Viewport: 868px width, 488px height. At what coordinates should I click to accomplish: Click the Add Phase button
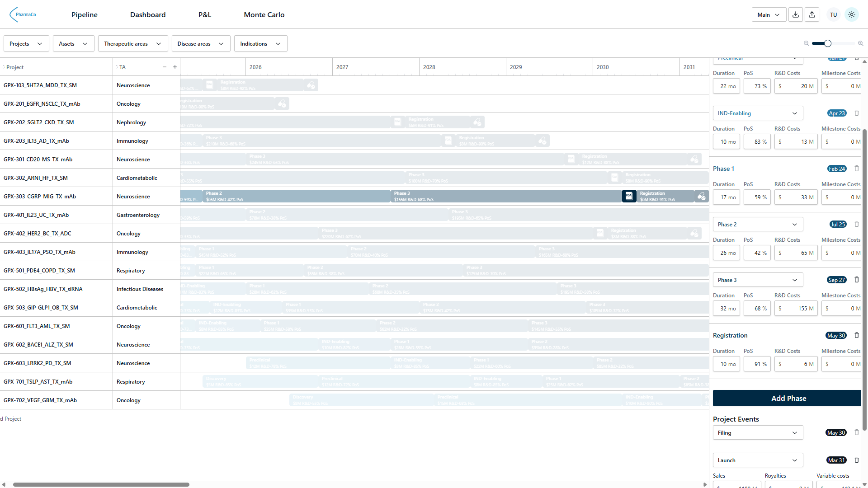coord(788,398)
